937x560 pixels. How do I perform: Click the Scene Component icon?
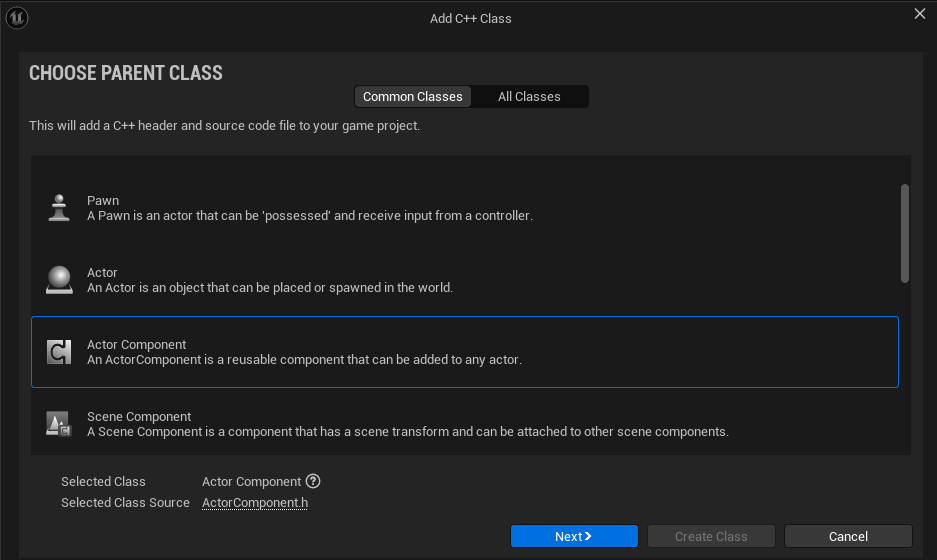click(x=59, y=424)
